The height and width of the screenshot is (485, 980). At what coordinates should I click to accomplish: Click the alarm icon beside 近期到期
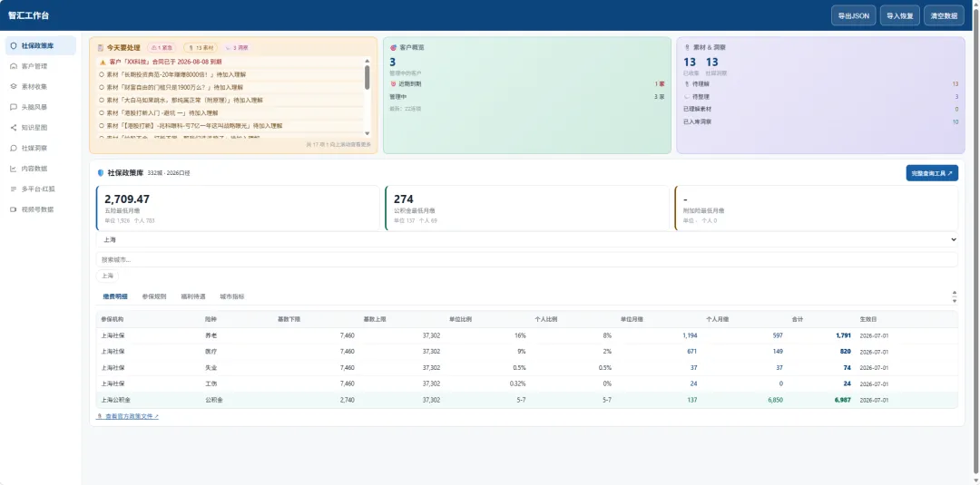(x=393, y=83)
